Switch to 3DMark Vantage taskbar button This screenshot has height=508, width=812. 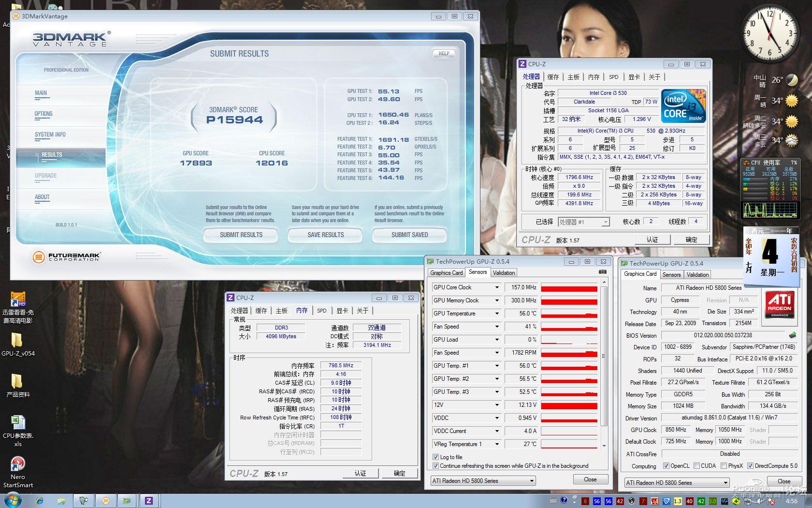tap(106, 501)
